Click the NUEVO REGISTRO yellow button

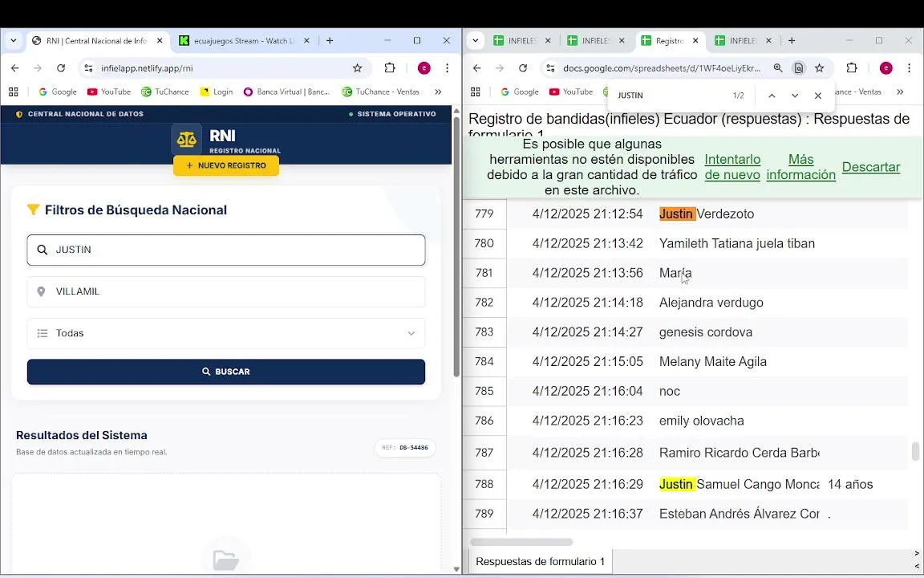225,165
